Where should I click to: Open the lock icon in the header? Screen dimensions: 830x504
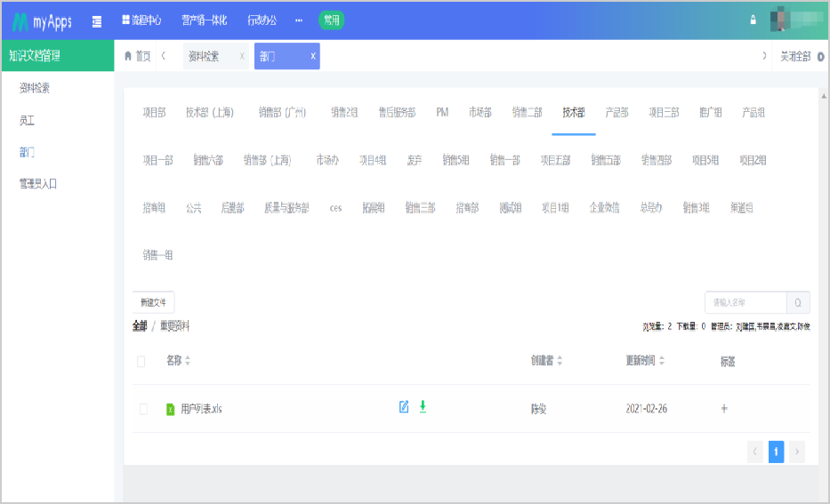(753, 20)
